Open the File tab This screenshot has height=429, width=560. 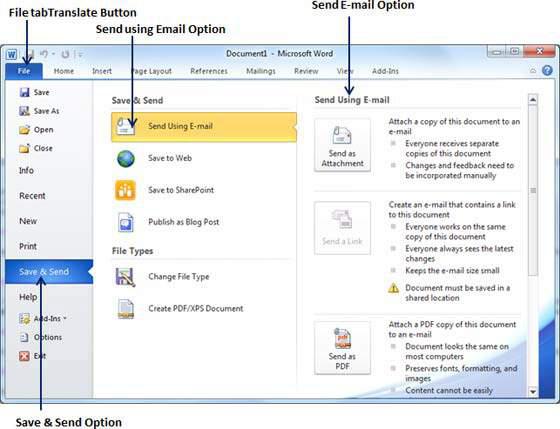[x=24, y=71]
